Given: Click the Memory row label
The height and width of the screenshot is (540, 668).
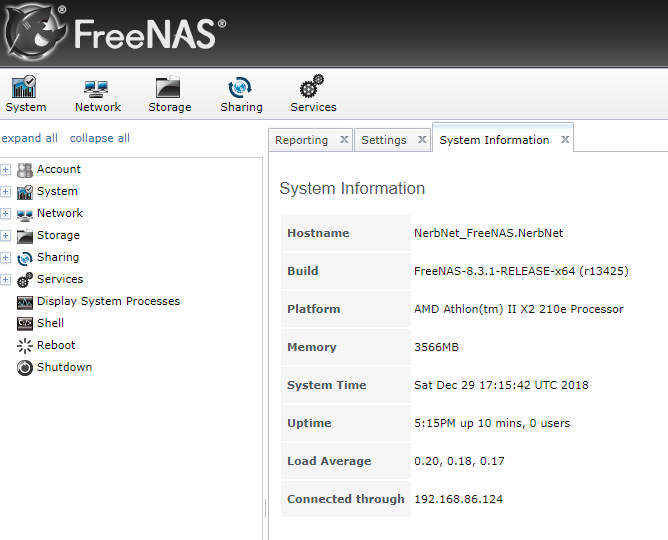Looking at the screenshot, I should (312, 348).
